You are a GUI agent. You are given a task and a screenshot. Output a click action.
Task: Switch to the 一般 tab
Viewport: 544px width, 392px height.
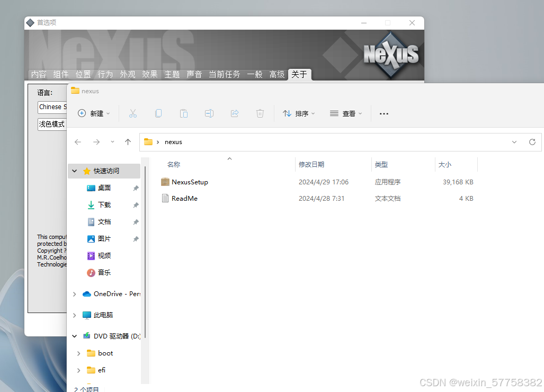255,74
